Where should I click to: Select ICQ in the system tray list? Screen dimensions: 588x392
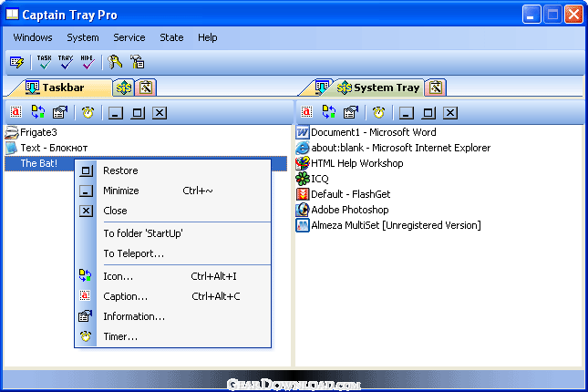(x=319, y=179)
